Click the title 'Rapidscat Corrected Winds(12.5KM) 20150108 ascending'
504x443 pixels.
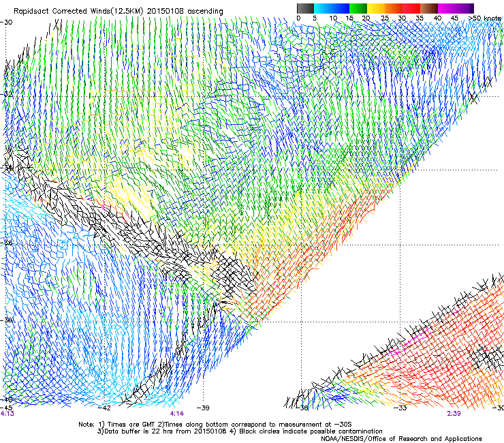coord(119,12)
